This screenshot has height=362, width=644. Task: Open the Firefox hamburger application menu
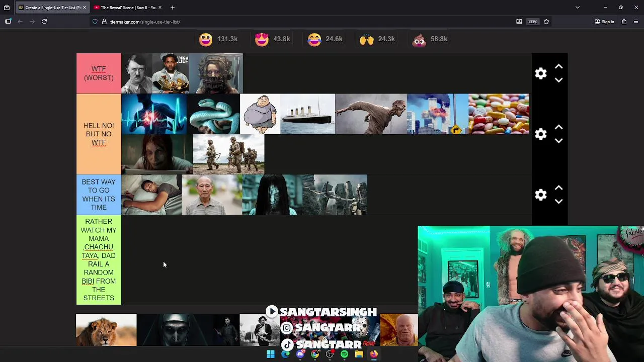[x=636, y=22]
